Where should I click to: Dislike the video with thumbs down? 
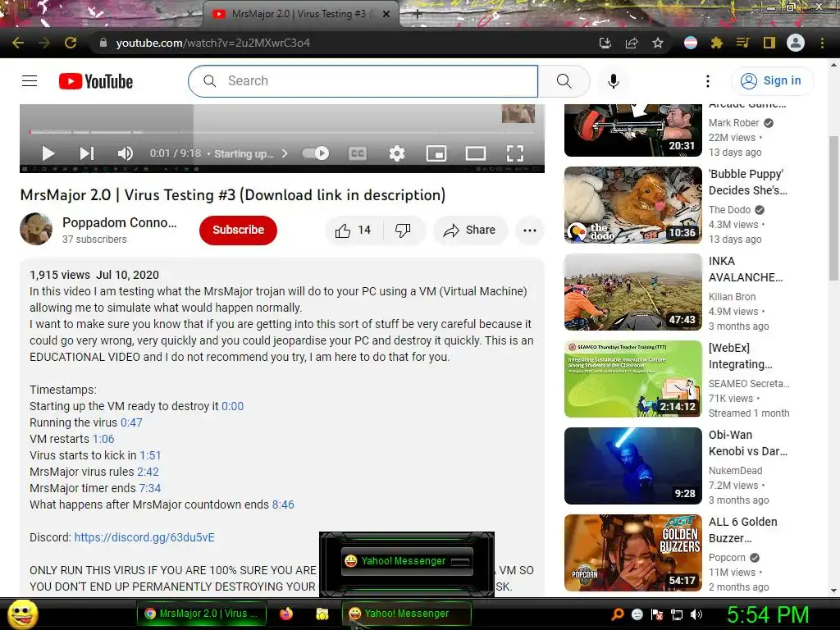click(403, 231)
